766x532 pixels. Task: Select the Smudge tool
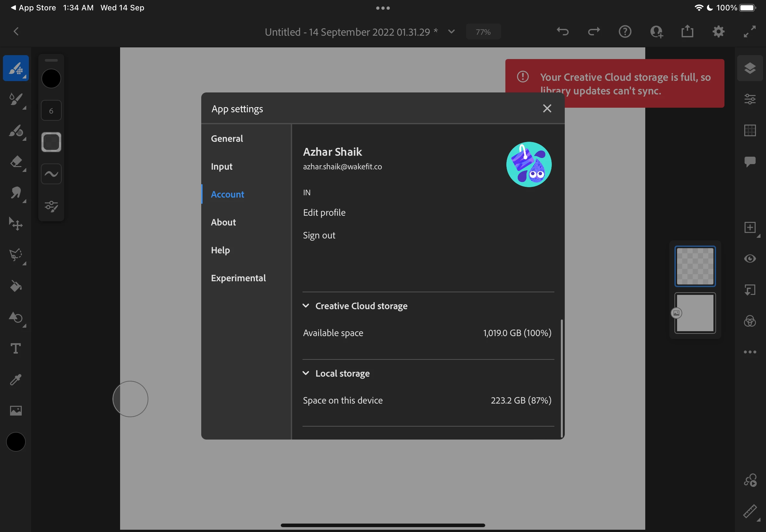16,193
